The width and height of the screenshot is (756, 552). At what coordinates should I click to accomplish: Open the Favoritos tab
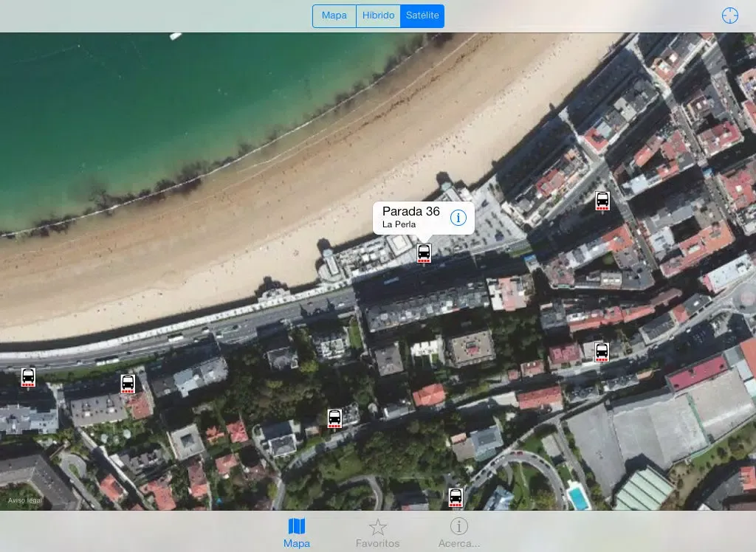coord(377,534)
